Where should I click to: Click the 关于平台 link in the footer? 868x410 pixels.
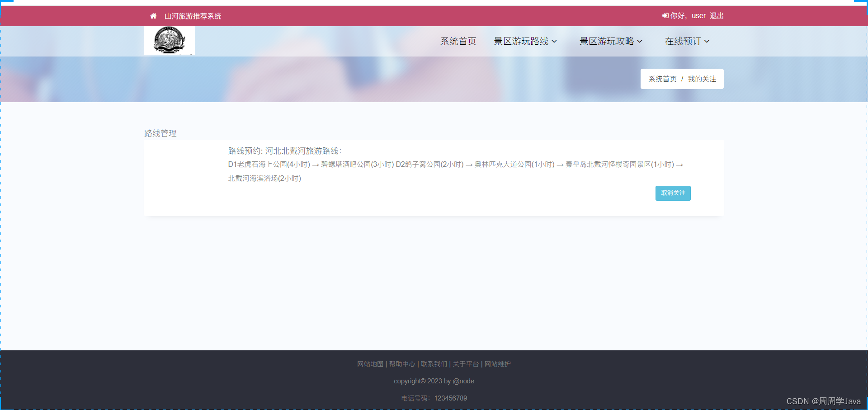[x=465, y=364]
